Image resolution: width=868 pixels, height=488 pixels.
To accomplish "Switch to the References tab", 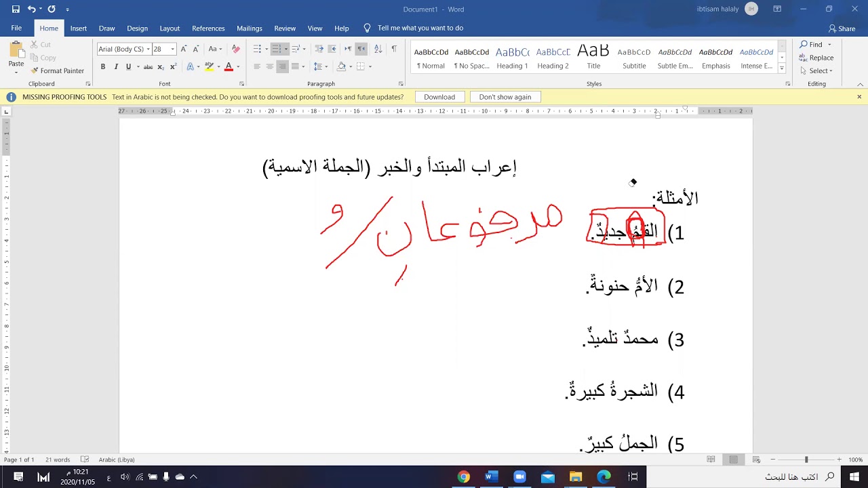I will (208, 28).
